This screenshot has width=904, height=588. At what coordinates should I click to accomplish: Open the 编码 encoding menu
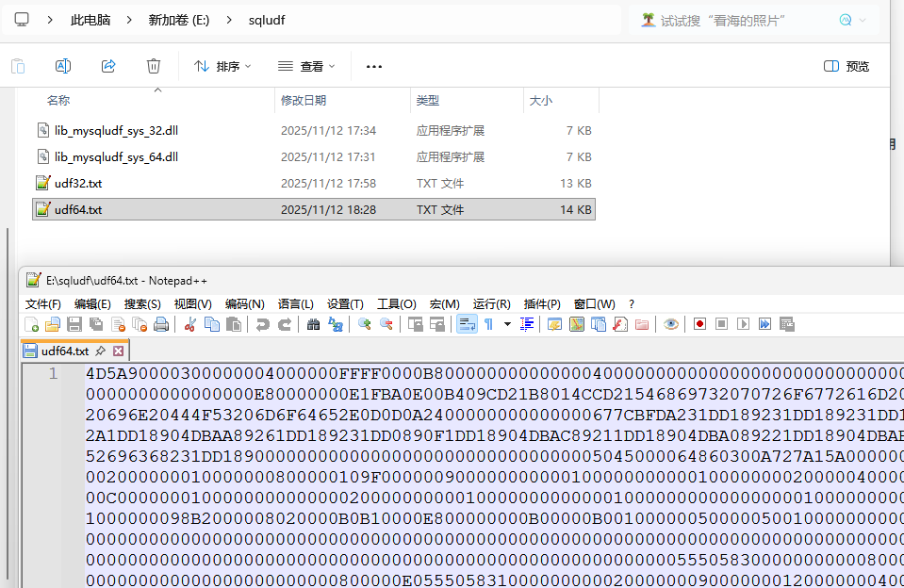click(244, 303)
